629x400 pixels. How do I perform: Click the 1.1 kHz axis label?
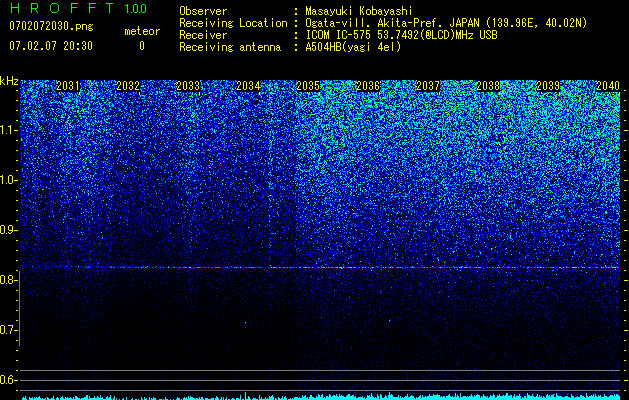tap(6, 130)
